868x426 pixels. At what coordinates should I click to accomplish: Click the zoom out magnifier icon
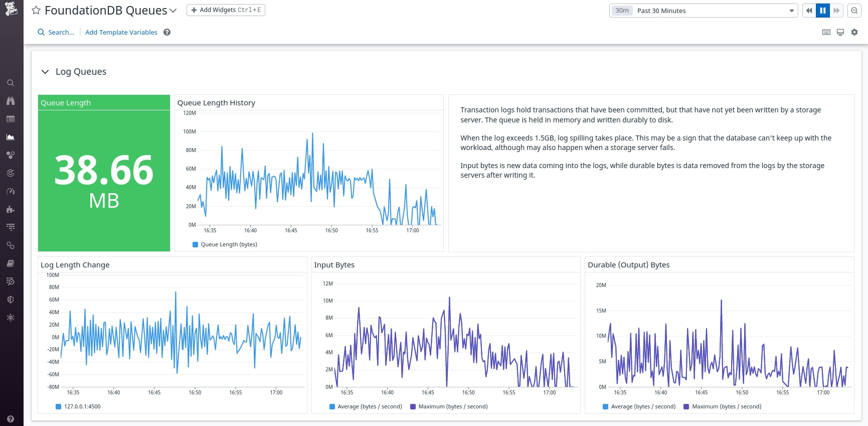(854, 11)
